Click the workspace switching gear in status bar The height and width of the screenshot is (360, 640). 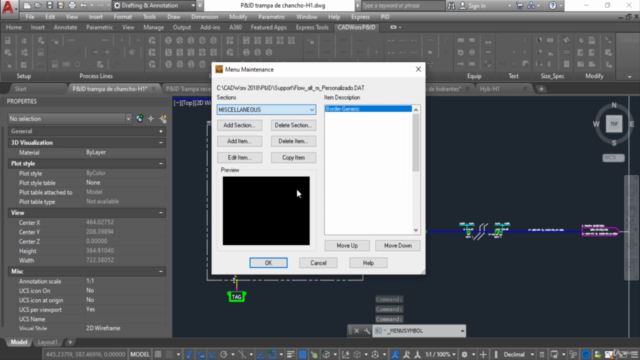coord(464,354)
